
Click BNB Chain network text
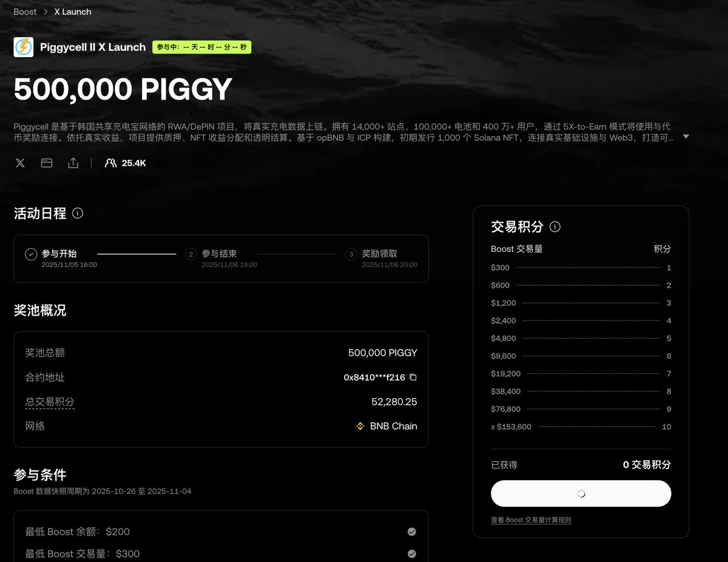click(x=394, y=427)
